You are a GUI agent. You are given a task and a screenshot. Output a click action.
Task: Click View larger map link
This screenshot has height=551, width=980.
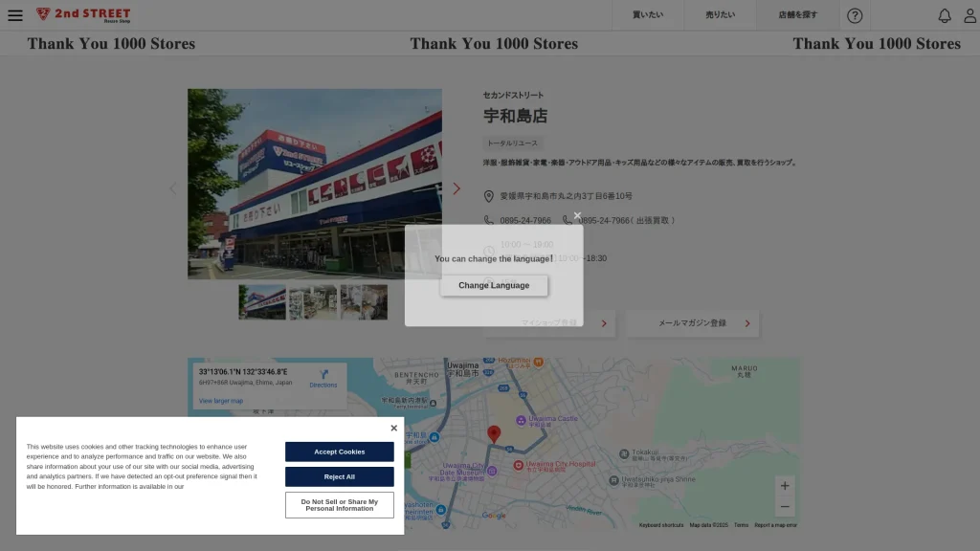pyautogui.click(x=221, y=401)
